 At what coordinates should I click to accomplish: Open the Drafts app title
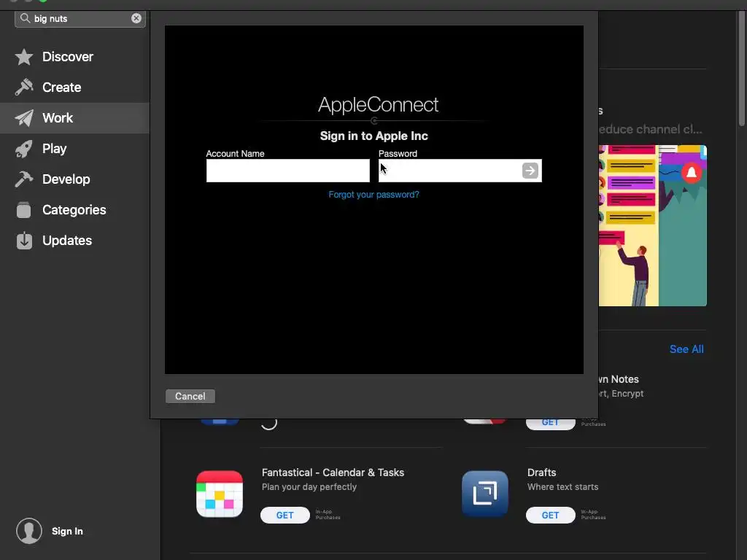[x=542, y=472]
